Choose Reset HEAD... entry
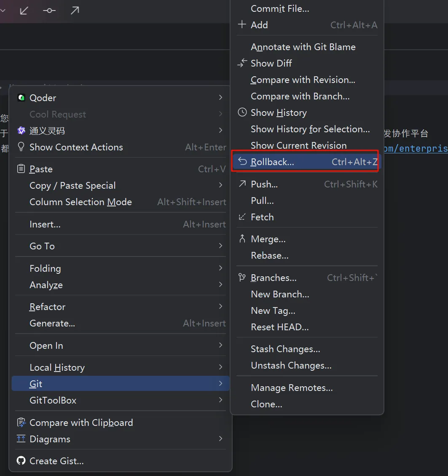The image size is (448, 476). (307, 326)
